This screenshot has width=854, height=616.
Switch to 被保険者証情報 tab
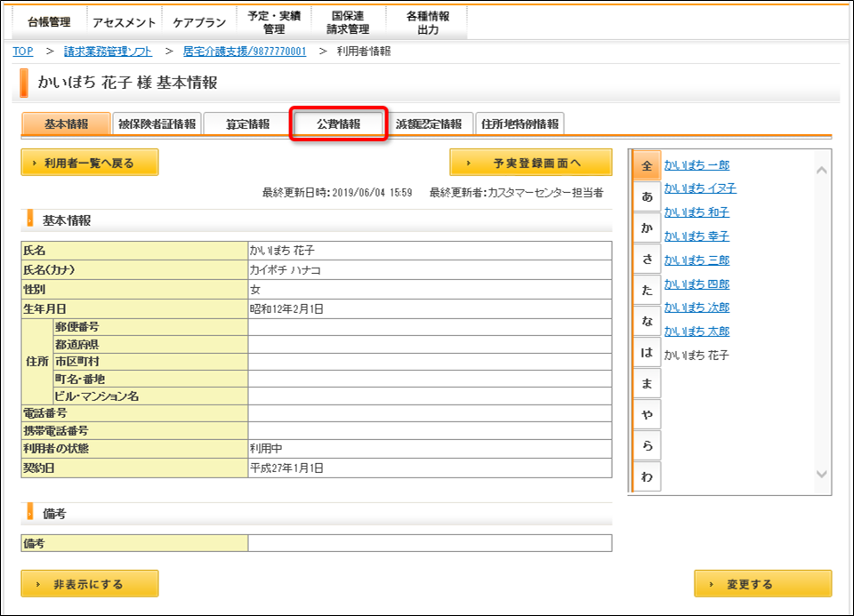(x=157, y=124)
